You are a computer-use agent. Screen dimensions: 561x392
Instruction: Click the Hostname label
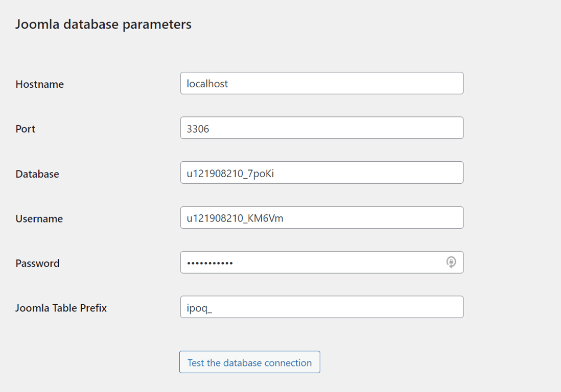pyautogui.click(x=39, y=84)
